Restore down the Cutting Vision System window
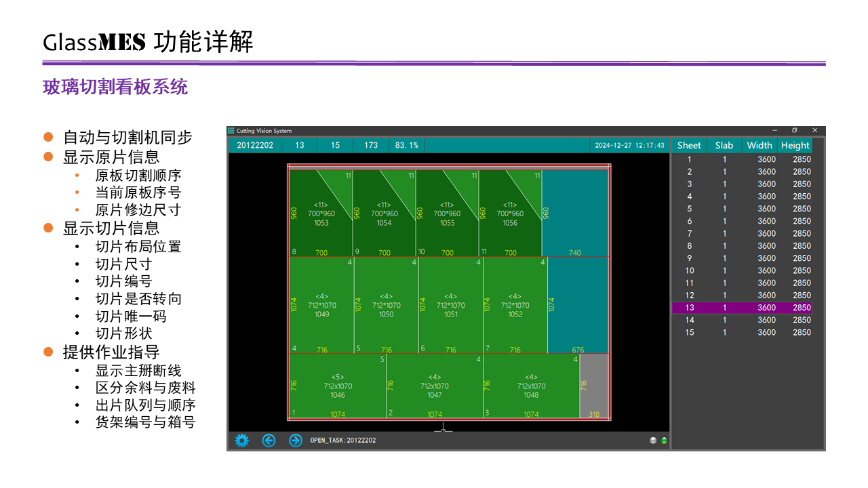This screenshot has height=488, width=868. click(x=795, y=130)
